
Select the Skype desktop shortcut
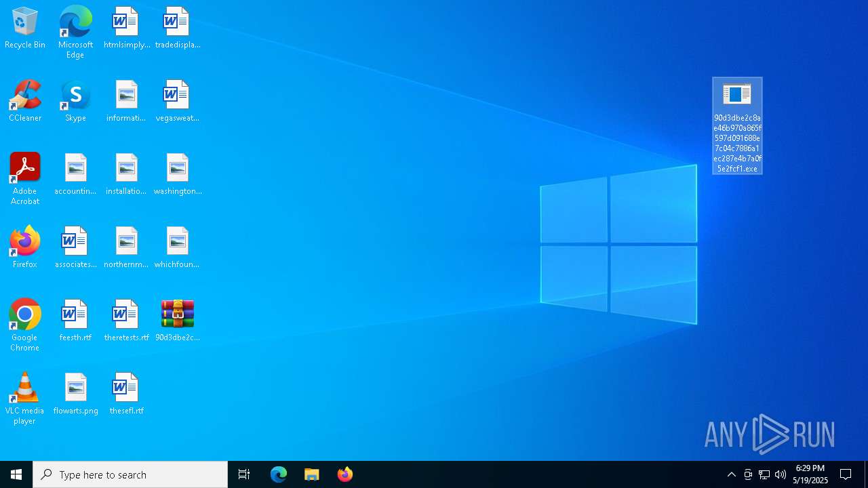[75, 102]
